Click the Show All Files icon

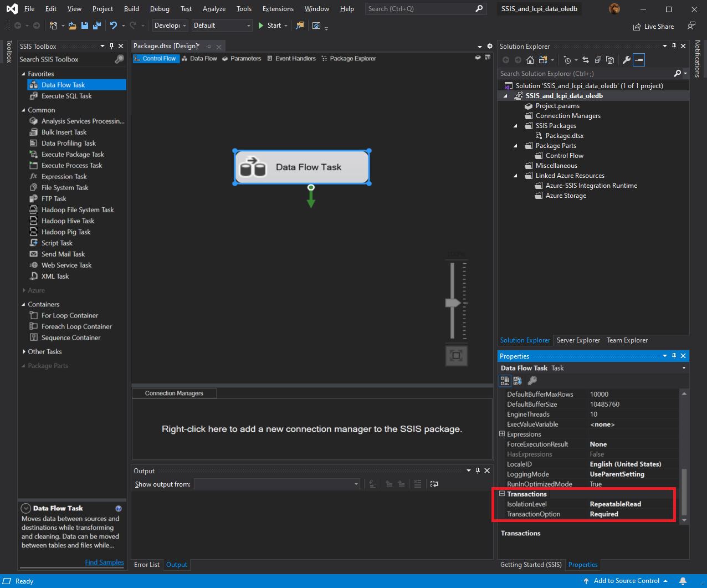610,60
